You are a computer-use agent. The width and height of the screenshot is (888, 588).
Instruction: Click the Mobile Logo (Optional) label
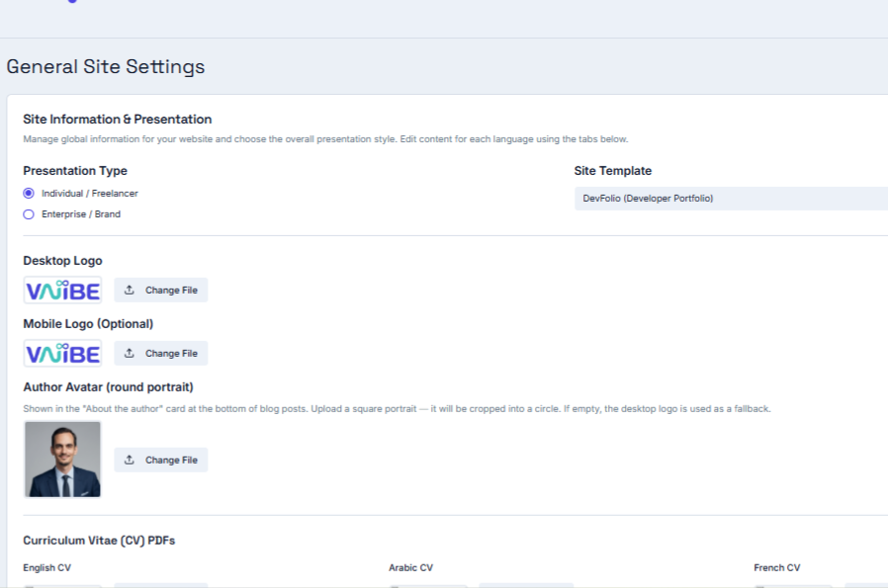tap(88, 324)
